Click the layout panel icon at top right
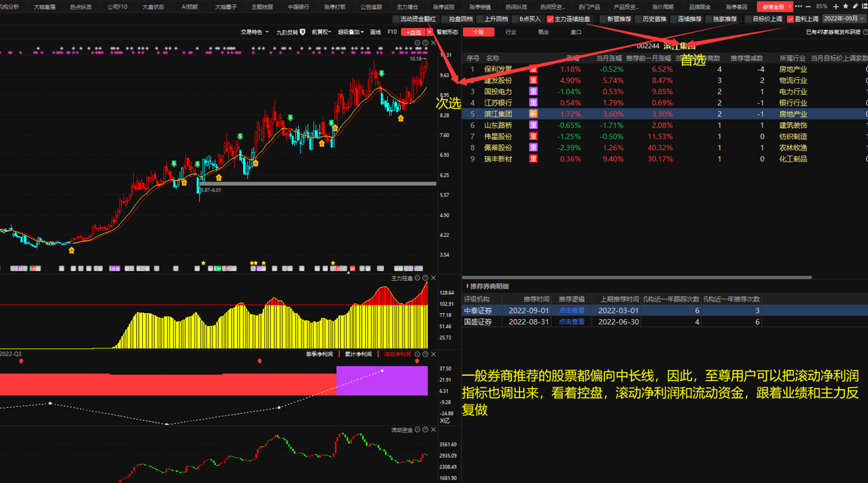Screen dimensions: 868x483 coord(864,7)
